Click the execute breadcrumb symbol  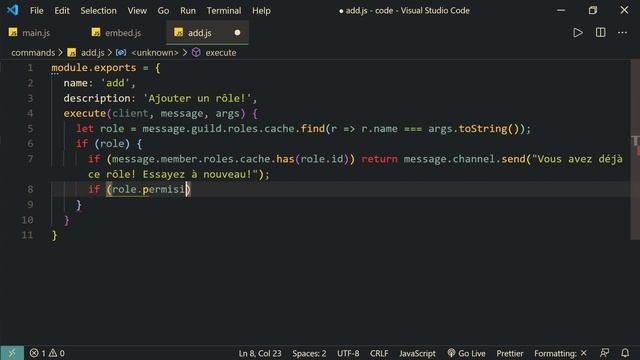(221, 53)
